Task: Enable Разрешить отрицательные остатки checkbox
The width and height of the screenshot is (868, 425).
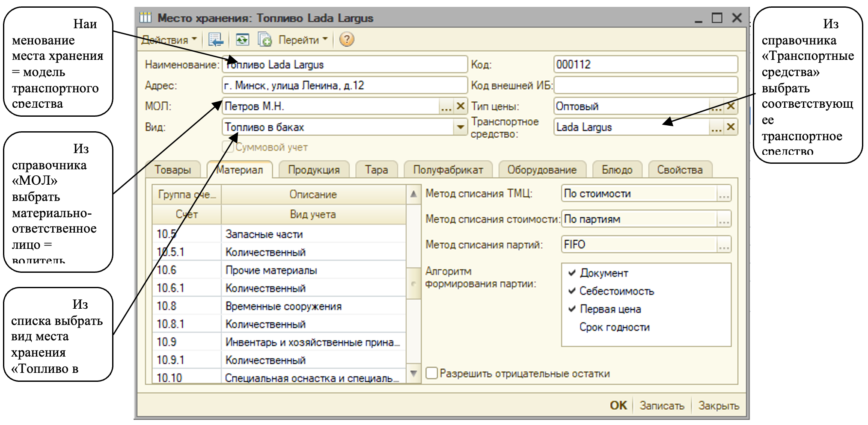Action: 432,373
